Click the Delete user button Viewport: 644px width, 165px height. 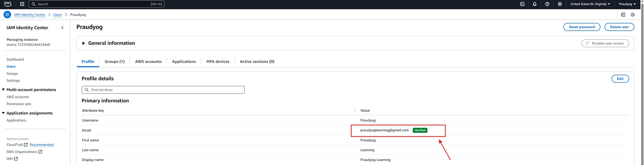pyautogui.click(x=619, y=27)
